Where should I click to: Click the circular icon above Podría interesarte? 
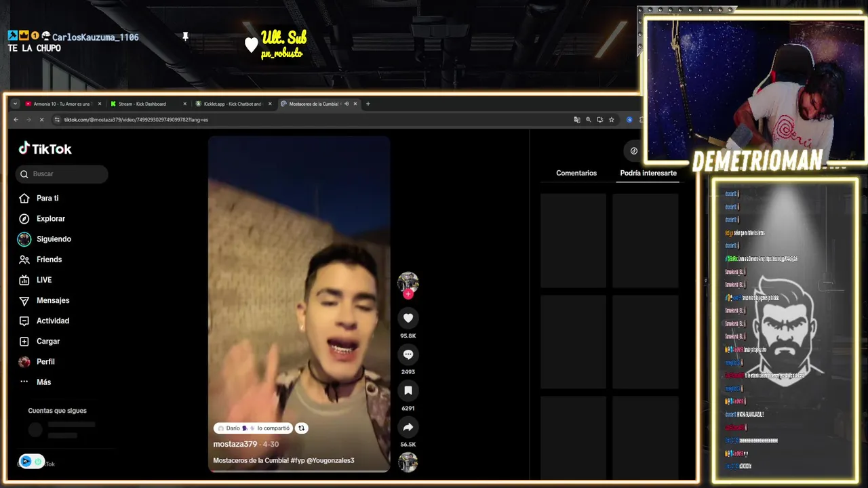click(634, 151)
